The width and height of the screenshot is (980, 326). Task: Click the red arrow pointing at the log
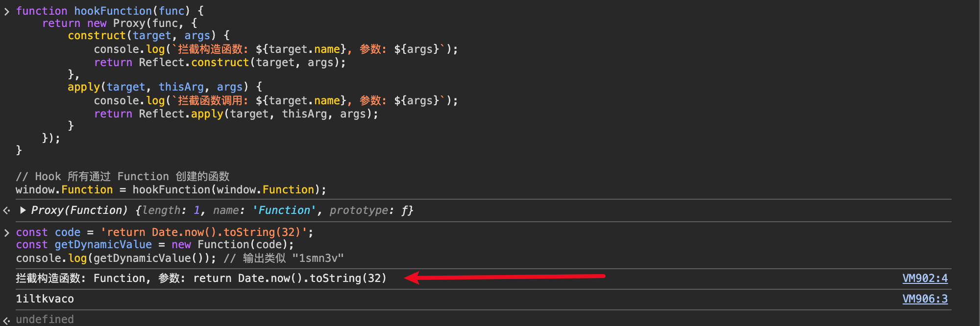[x=505, y=278]
